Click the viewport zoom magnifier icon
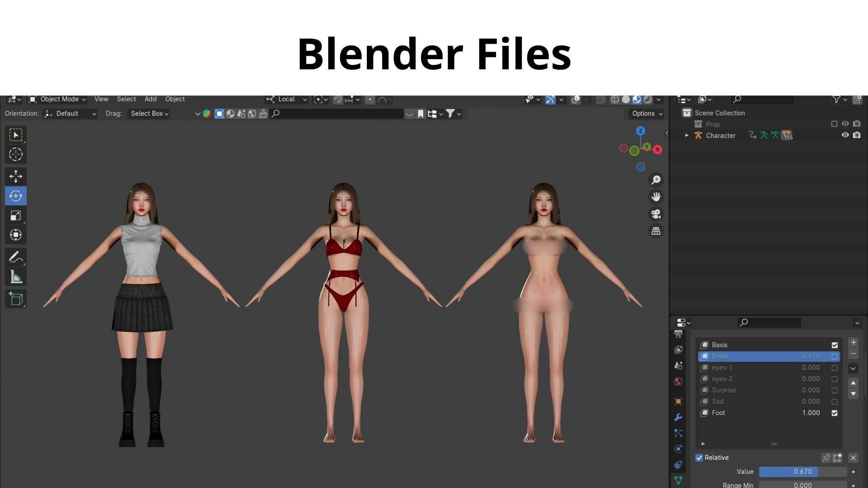 [656, 180]
